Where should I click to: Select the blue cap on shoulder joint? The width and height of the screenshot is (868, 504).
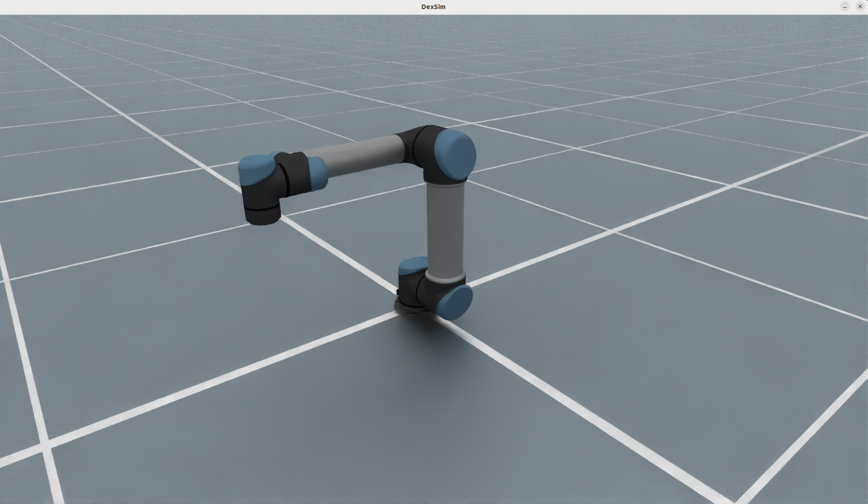456,301
